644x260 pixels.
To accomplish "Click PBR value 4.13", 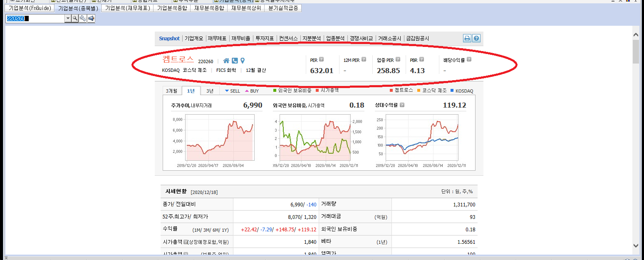I will click(417, 71).
